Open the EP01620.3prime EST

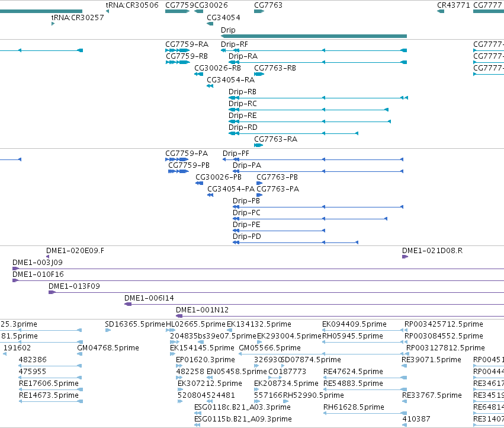pos(179,366)
